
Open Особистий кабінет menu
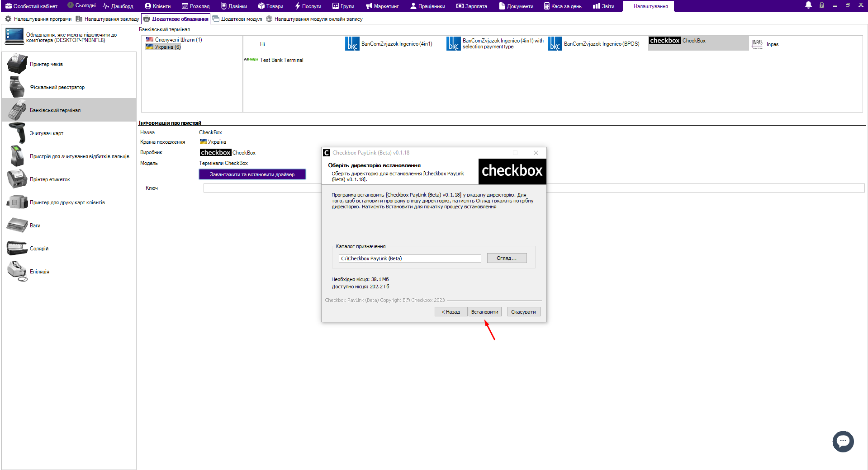(31, 6)
